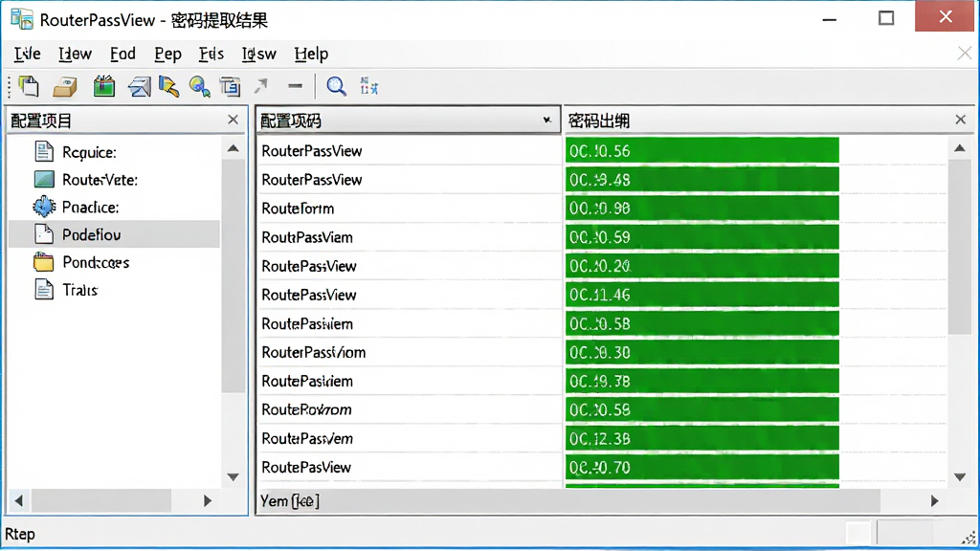Click the value 0C.10.20
The height and width of the screenshot is (551, 980).
click(599, 266)
